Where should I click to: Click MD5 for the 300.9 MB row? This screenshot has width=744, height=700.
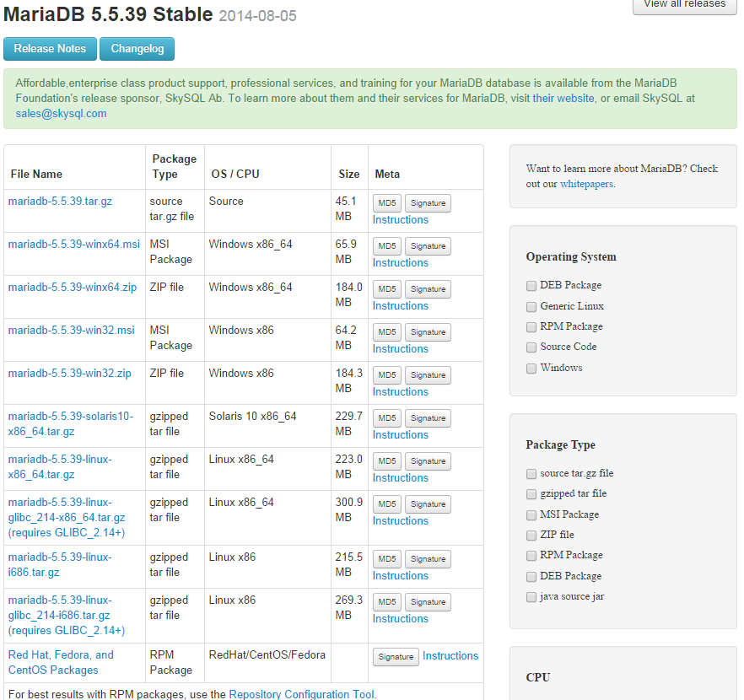click(x=387, y=504)
